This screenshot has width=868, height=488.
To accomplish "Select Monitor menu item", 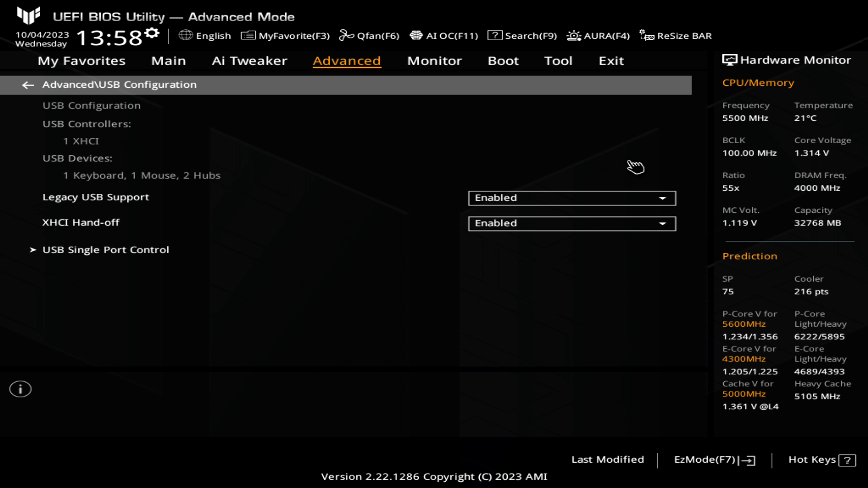I will pyautogui.click(x=434, y=60).
